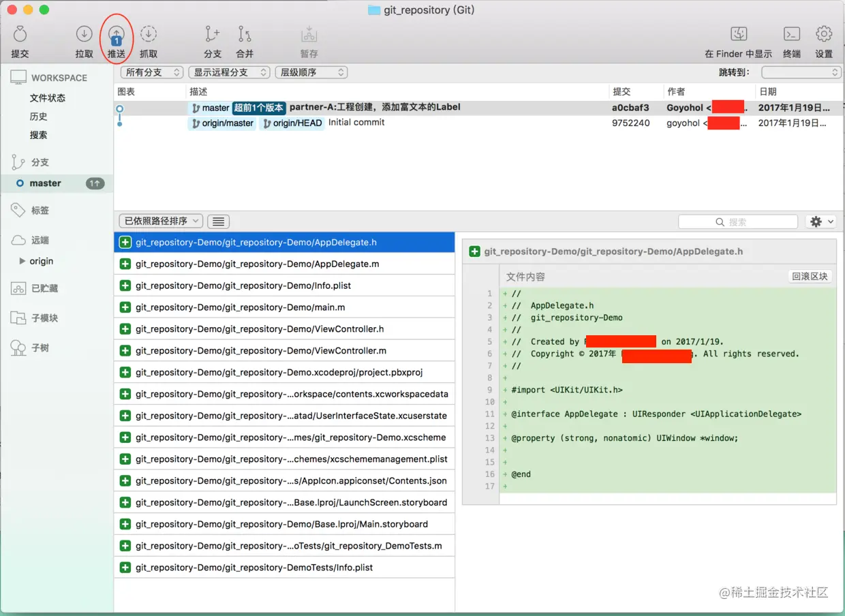This screenshot has height=616, width=845.
Task: Click green plus icon beside Info.plist in git_repository-Demo
Action: [x=125, y=286]
